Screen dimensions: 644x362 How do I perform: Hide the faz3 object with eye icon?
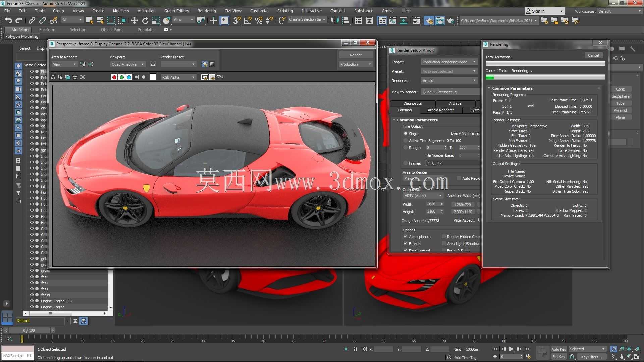pos(32,277)
